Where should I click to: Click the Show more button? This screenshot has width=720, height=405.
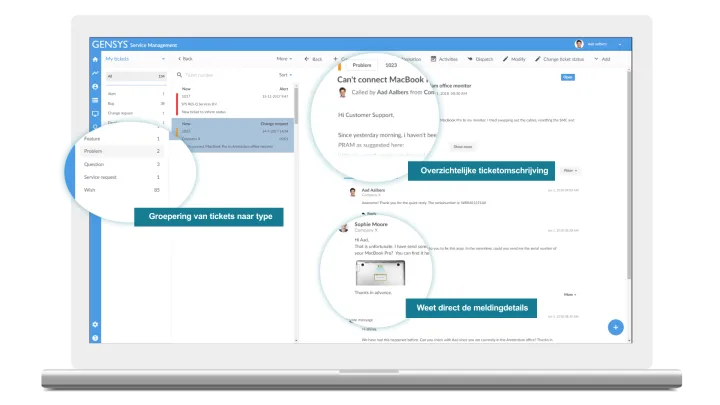pos(462,146)
